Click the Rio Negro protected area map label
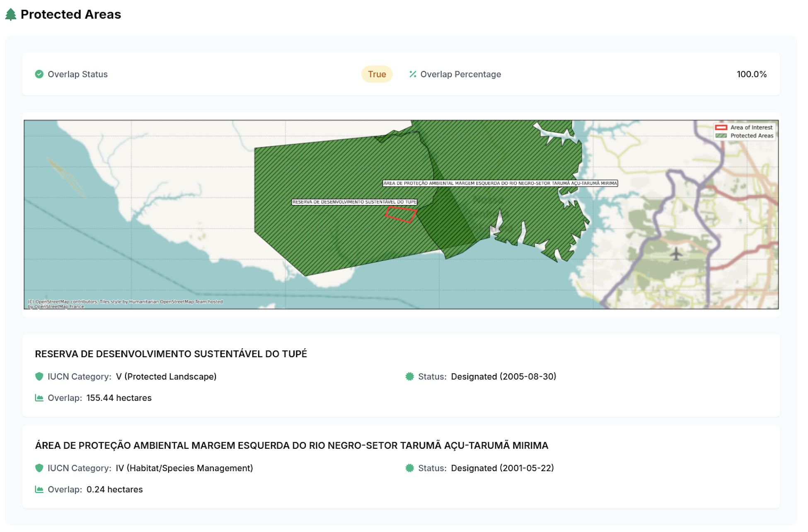The image size is (808, 532). (x=500, y=184)
